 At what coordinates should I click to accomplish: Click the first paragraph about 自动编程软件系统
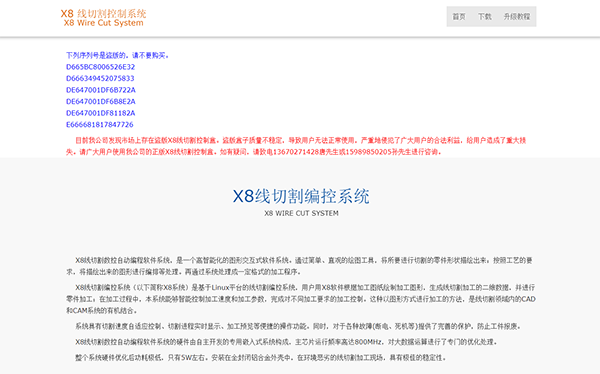pos(299,266)
